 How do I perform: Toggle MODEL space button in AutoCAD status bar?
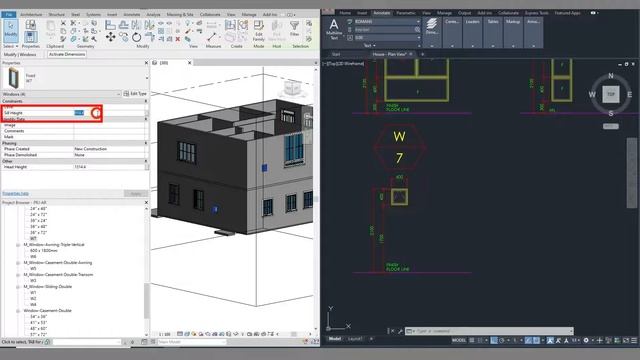point(459,340)
